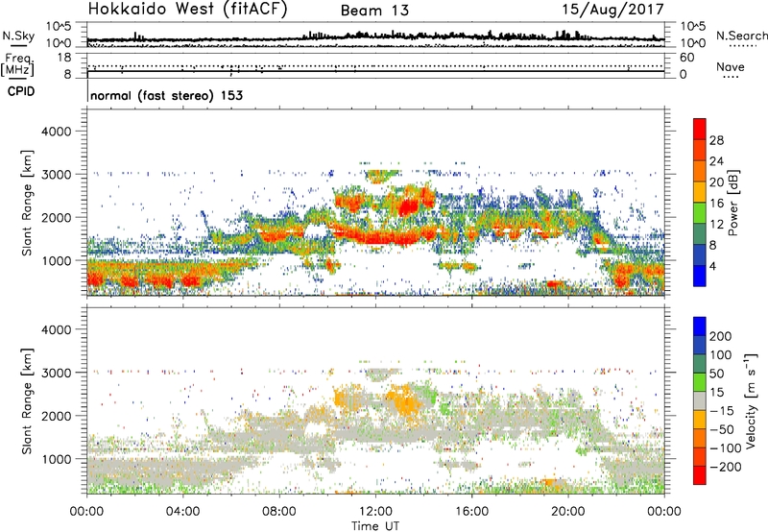The height and width of the screenshot is (532, 768).
Task: Click the velocity panel's "2000" range tick
Action: [57, 416]
